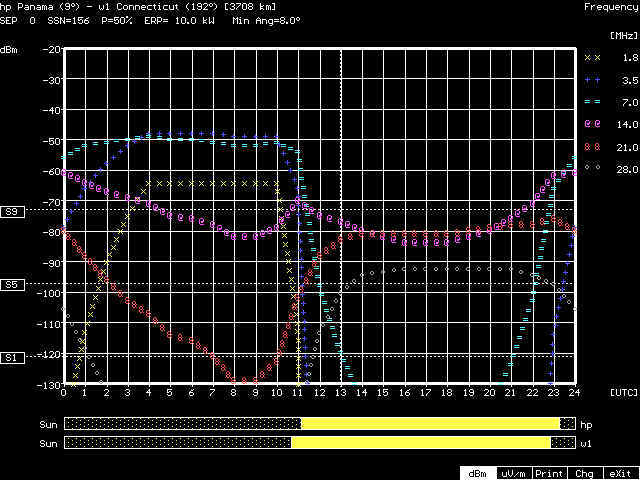Click the hp Panama (9°) title text
The height and width of the screenshot is (480, 640).
(38, 7)
